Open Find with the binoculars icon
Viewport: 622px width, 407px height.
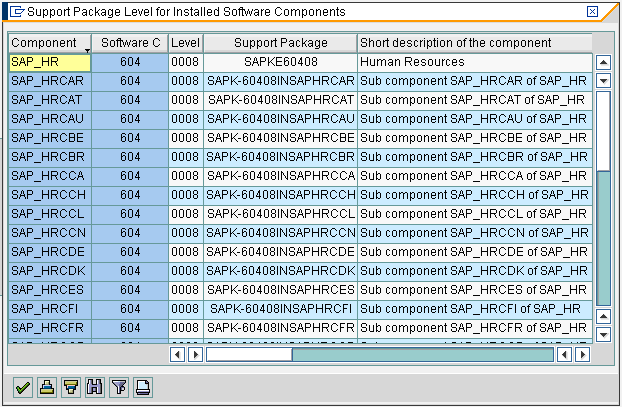pos(95,387)
